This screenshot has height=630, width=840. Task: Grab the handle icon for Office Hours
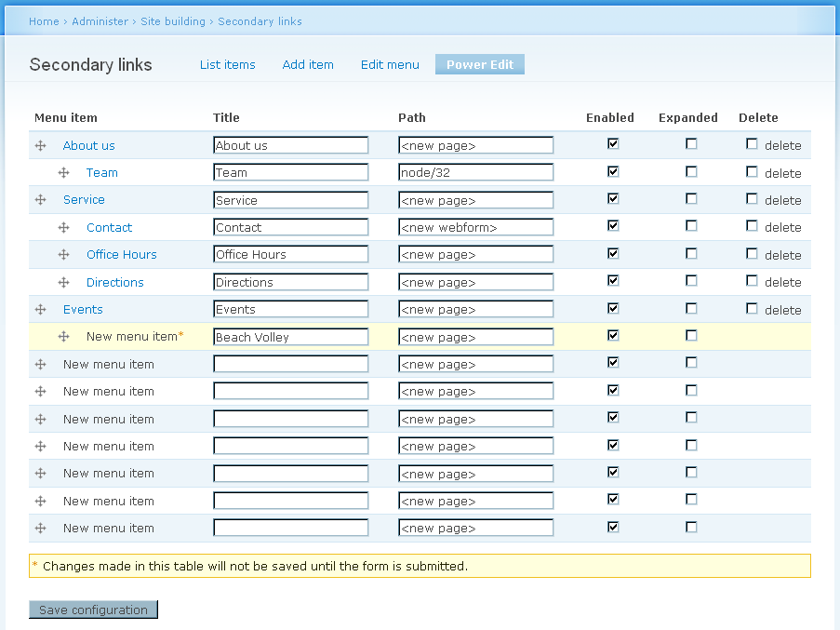coord(64,254)
